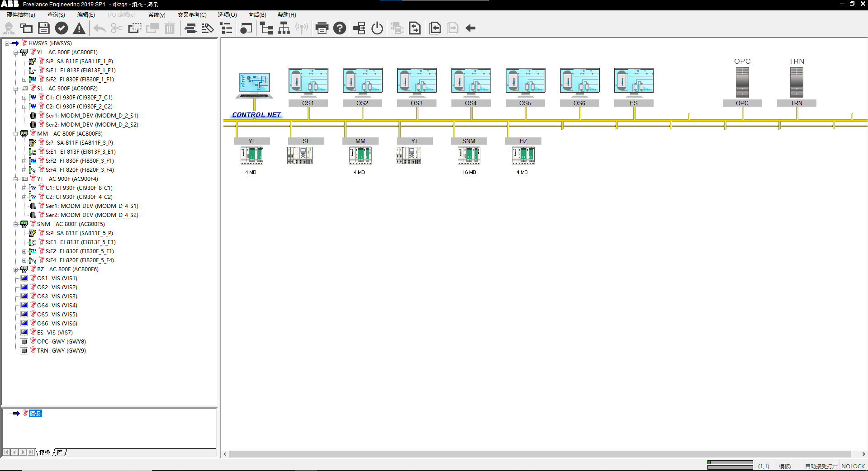Switch to the 库 tab
This screenshot has width=868, height=471.
(60, 452)
